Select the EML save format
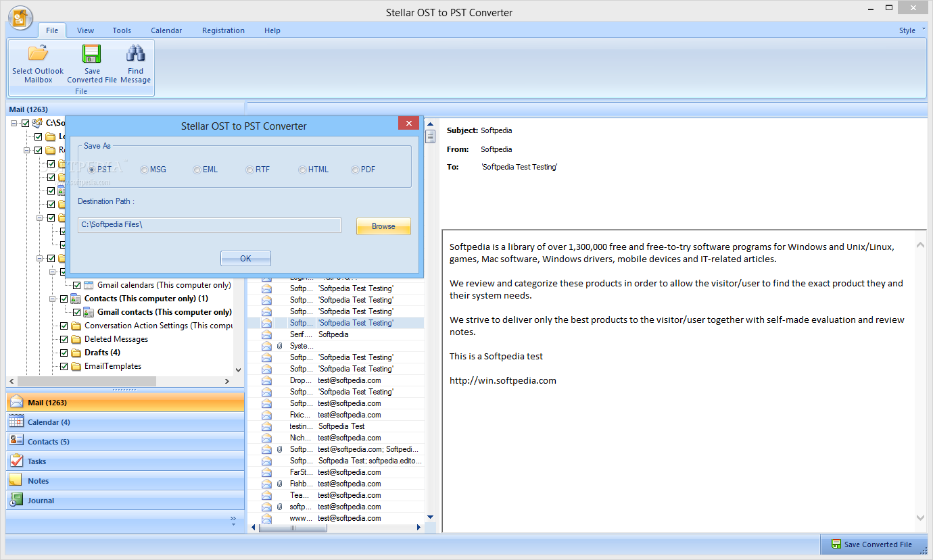The height and width of the screenshot is (560, 933). [x=197, y=170]
